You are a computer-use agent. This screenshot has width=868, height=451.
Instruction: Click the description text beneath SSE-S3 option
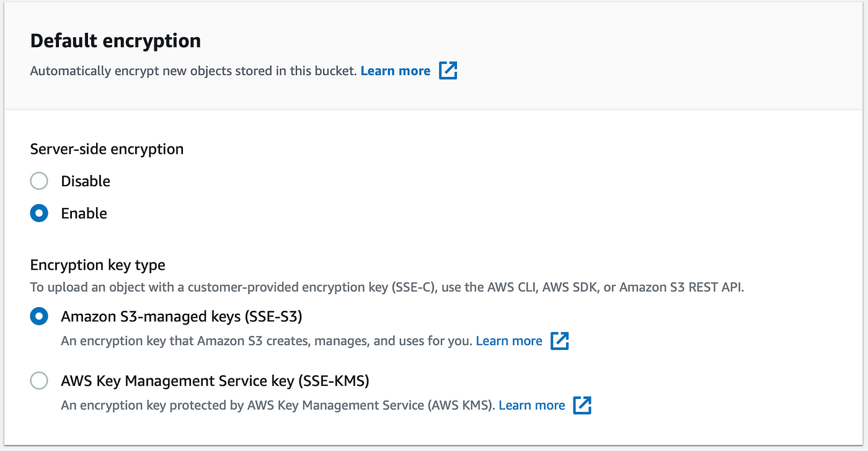[x=267, y=341]
